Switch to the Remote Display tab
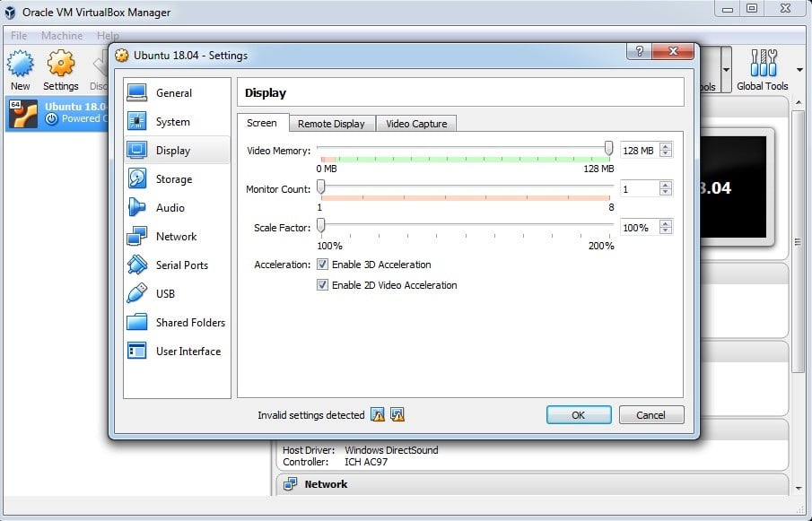The height and width of the screenshot is (521, 812). click(331, 124)
